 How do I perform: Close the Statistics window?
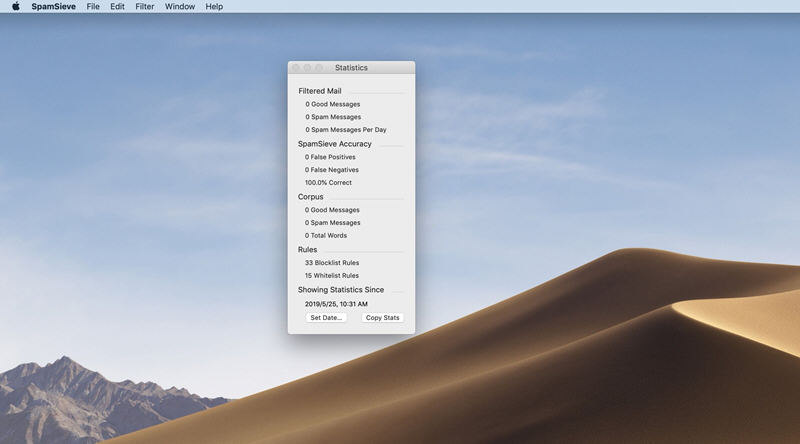point(296,68)
